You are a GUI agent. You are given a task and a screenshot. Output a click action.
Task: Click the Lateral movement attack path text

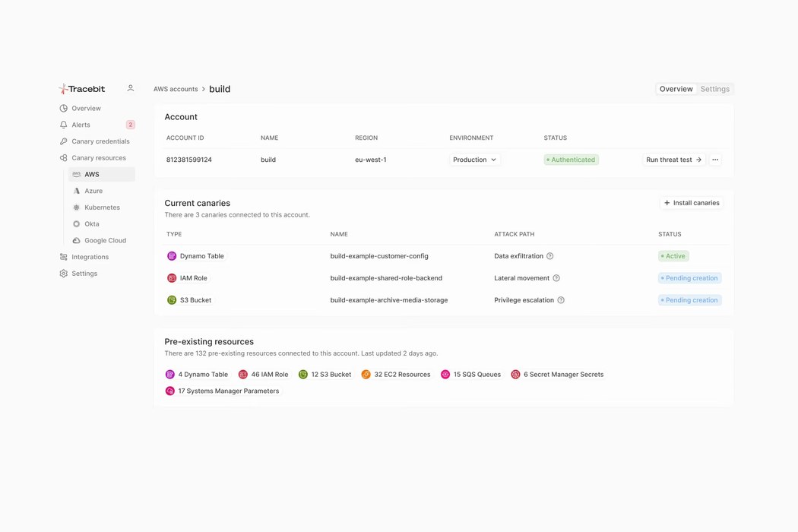click(521, 278)
